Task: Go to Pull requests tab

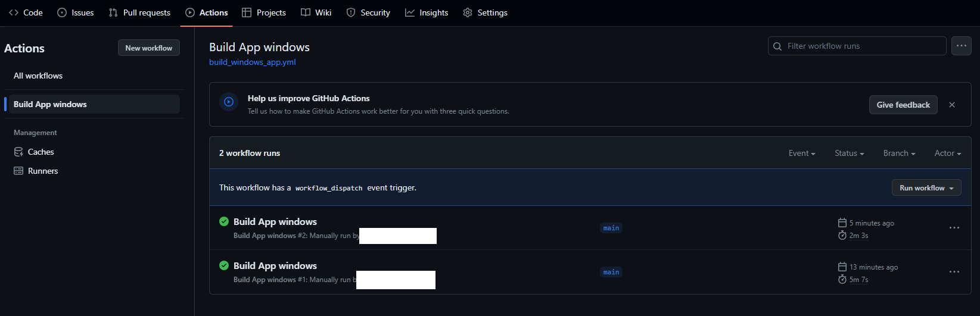Action: click(139, 12)
